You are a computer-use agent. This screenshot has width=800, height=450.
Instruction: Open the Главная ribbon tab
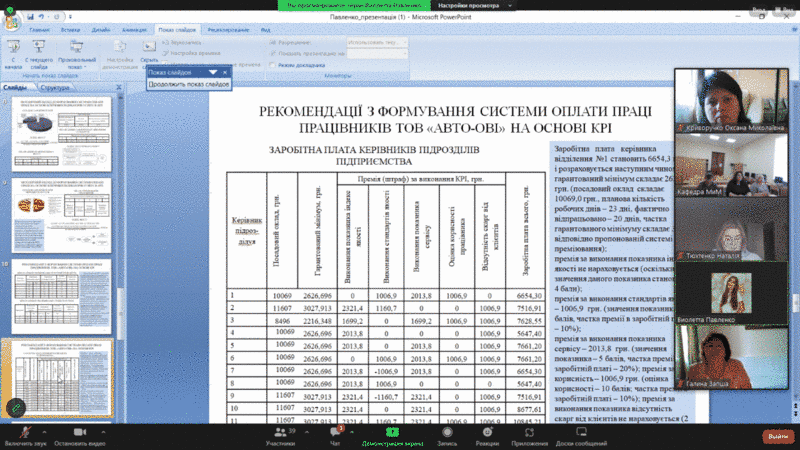pos(39,30)
